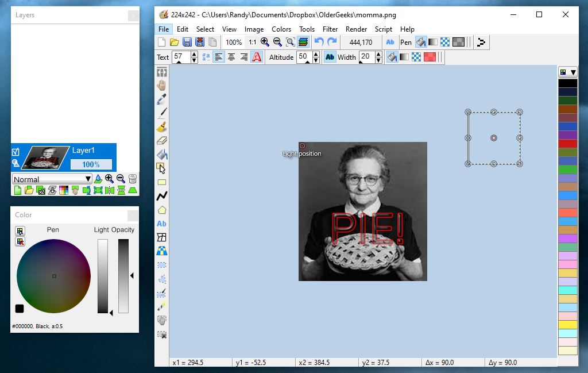This screenshot has width=588, height=373.
Task: Choose the Rectangle selection tool
Action: tap(161, 265)
